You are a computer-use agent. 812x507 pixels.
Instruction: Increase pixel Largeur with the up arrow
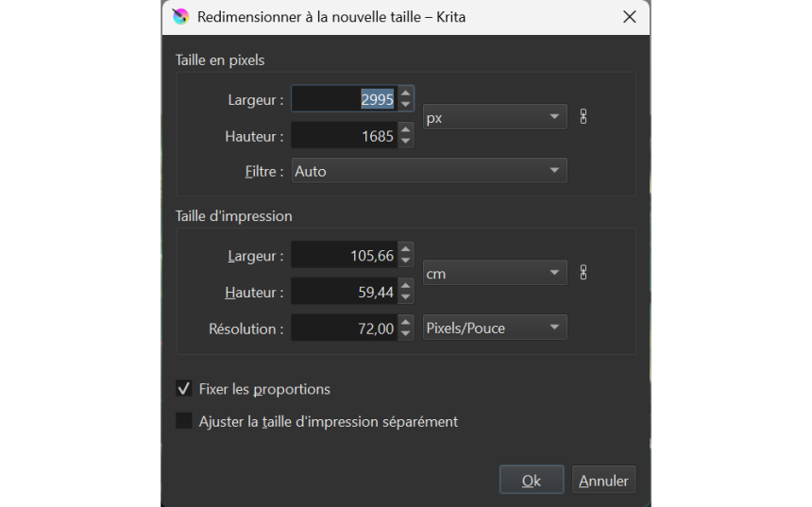(406, 93)
